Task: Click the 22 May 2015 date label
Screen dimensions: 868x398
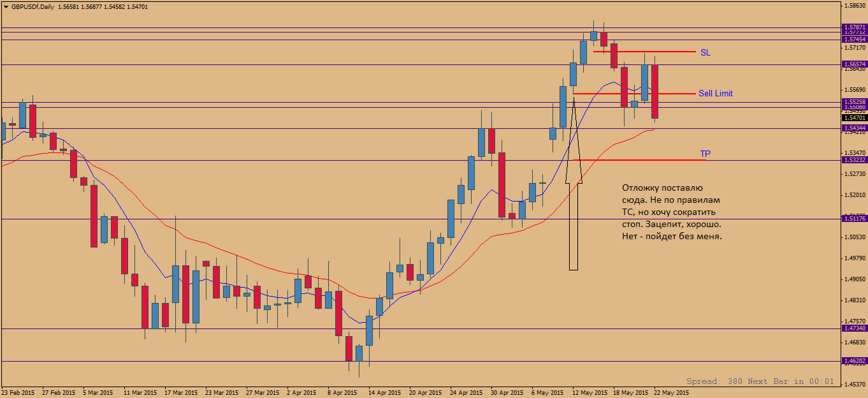Action: [670, 393]
